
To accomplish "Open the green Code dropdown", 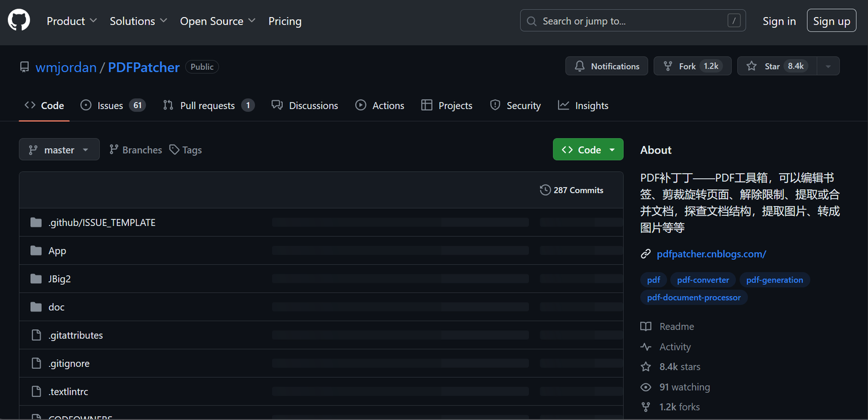I will (588, 150).
